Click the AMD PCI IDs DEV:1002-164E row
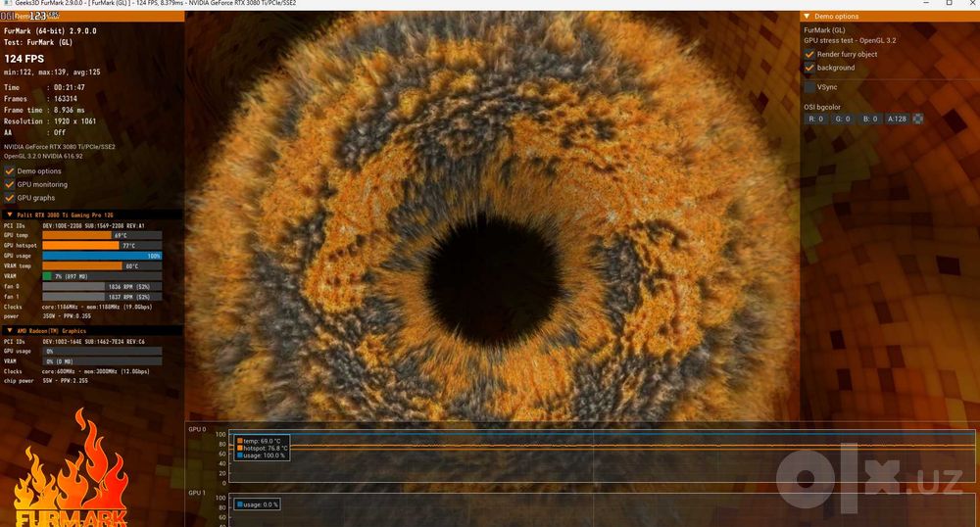This screenshot has width=980, height=527. (73, 342)
